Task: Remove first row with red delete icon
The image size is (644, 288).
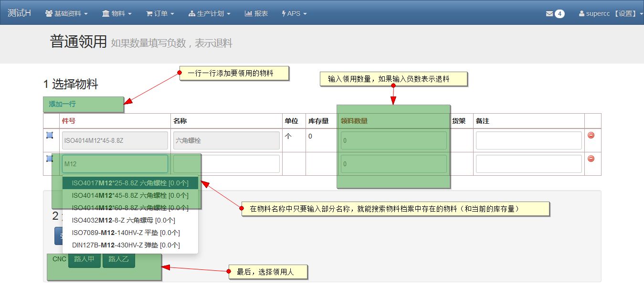Action: [591, 136]
